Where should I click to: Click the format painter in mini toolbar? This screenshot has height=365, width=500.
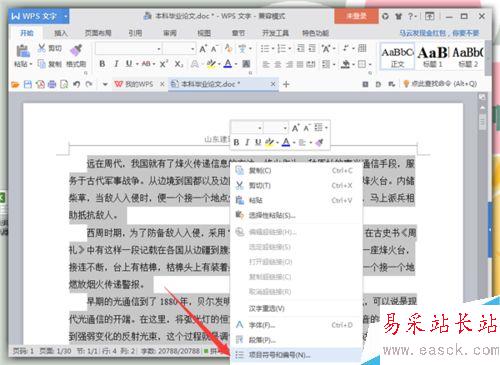(x=319, y=142)
